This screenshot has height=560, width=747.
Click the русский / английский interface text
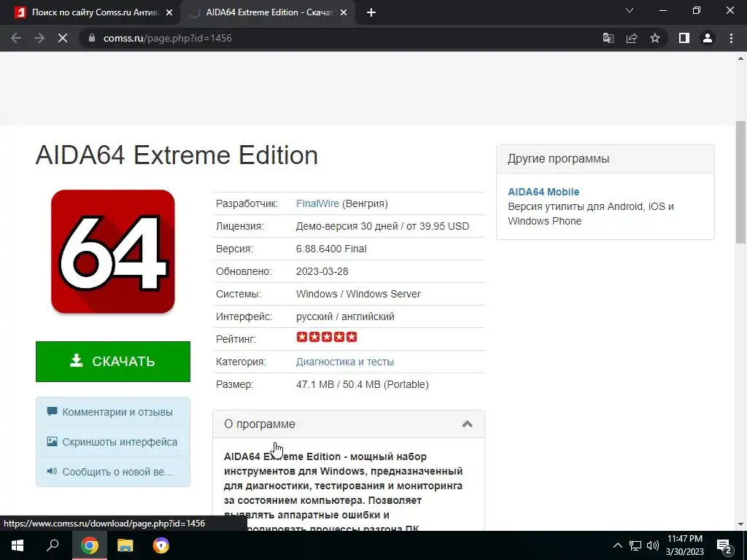pos(345,316)
